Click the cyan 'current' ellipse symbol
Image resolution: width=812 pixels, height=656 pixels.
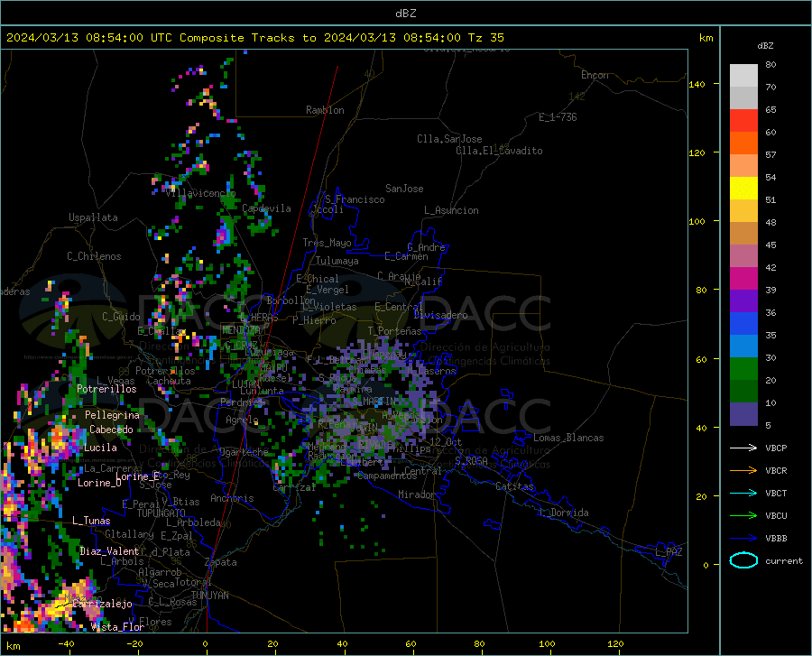pos(743,560)
